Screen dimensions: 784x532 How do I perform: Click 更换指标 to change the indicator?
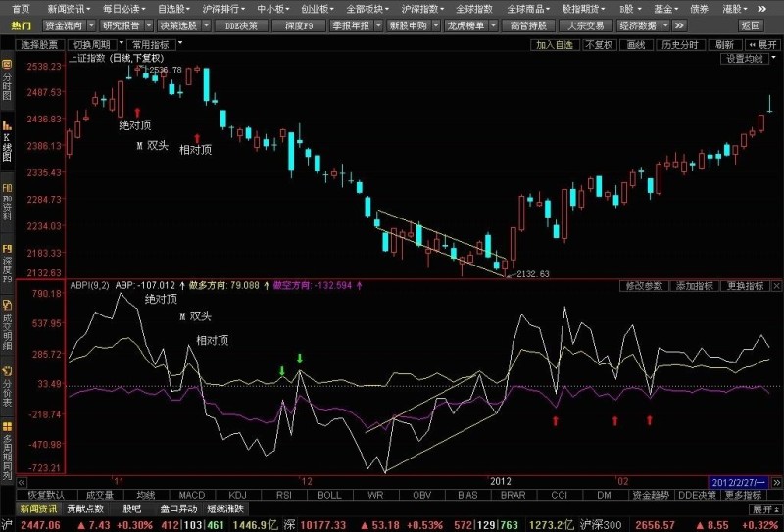(745, 286)
